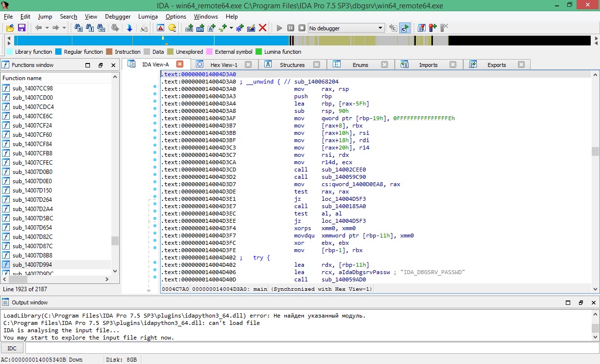
Task: Open the No debugger dropdown
Action: 346,28
